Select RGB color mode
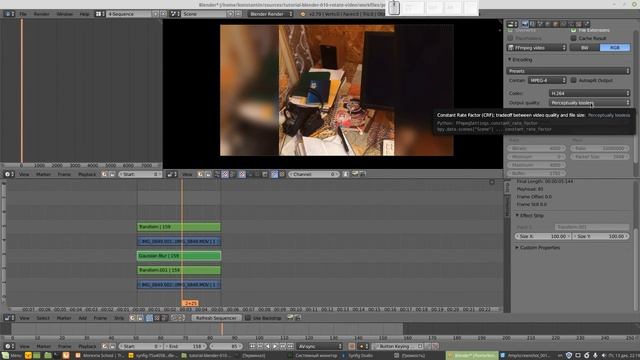The height and width of the screenshot is (360, 640). [x=615, y=48]
